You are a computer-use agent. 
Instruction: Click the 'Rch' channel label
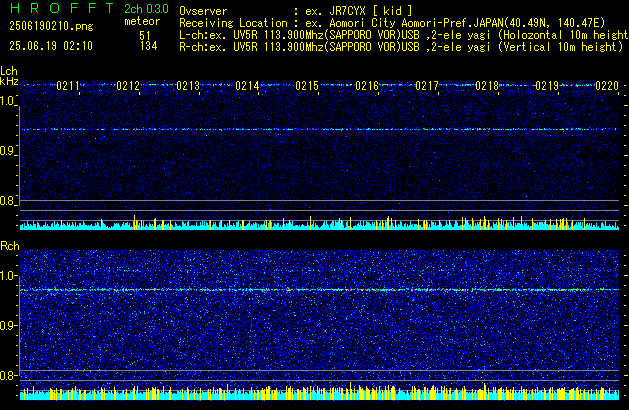point(10,246)
